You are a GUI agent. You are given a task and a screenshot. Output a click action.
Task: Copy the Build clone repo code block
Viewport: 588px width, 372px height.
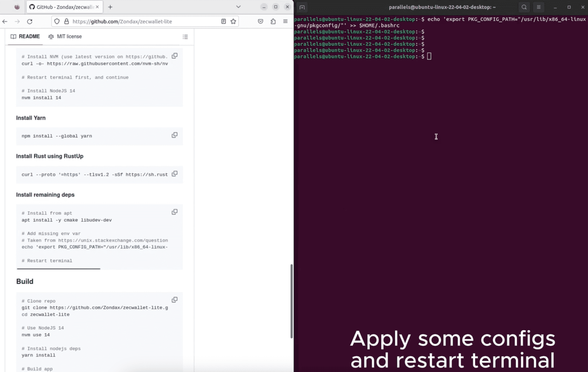[175, 300]
